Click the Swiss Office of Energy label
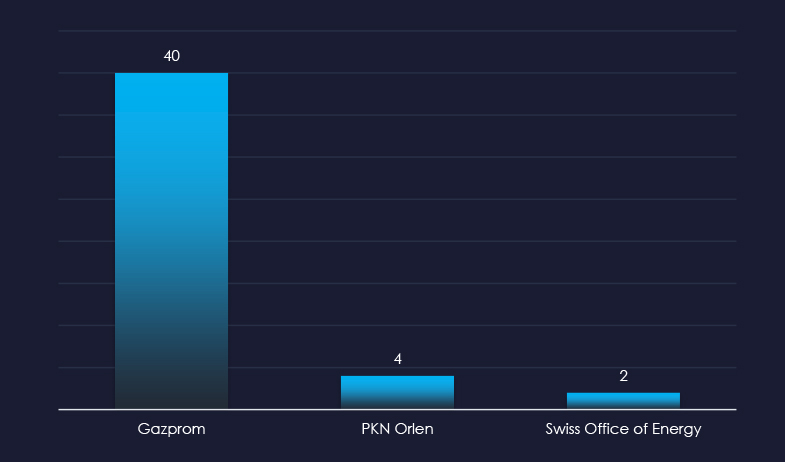Screen dimensions: 785x462 (x=623, y=429)
